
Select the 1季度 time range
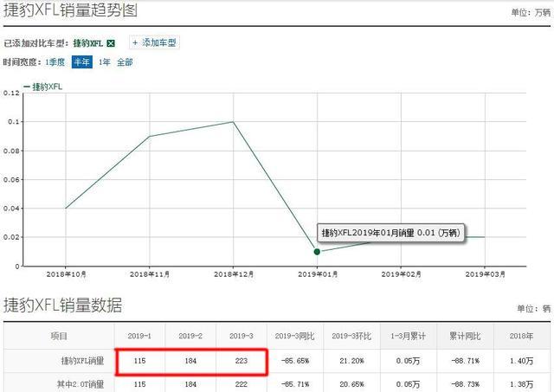[x=55, y=62]
